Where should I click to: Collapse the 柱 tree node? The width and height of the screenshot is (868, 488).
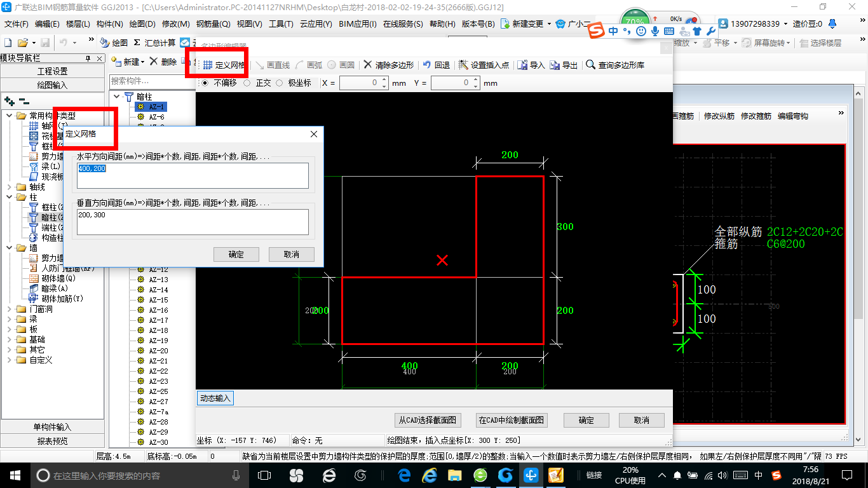point(10,197)
